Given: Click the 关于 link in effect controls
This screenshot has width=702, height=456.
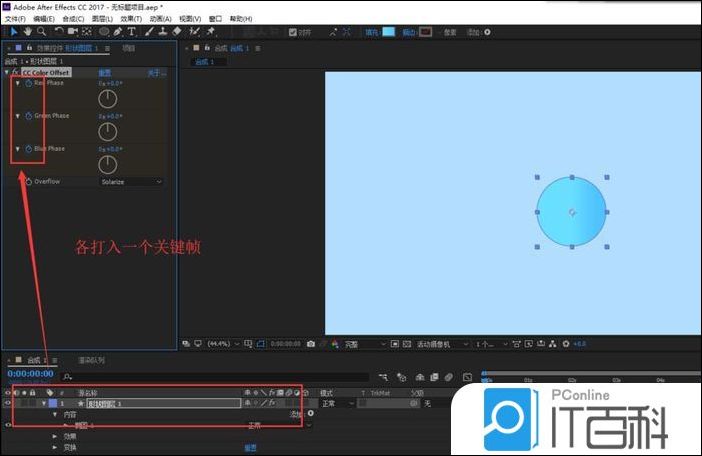Looking at the screenshot, I should point(153,73).
